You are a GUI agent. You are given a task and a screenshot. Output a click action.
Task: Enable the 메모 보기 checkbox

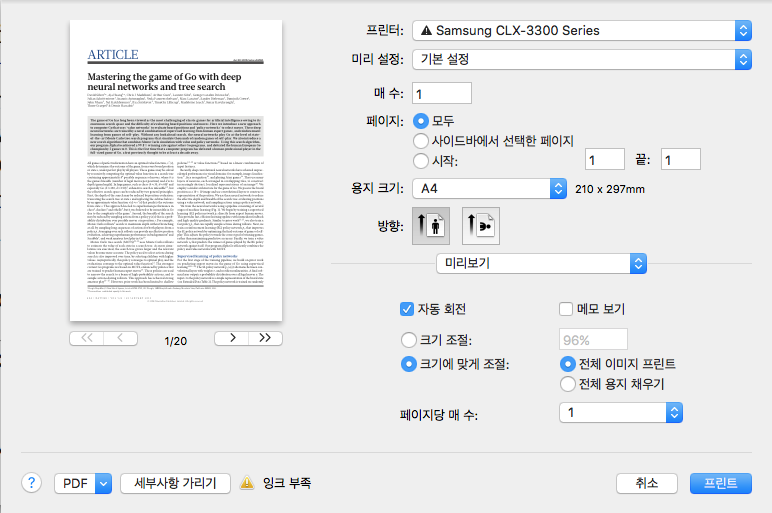coord(567,309)
